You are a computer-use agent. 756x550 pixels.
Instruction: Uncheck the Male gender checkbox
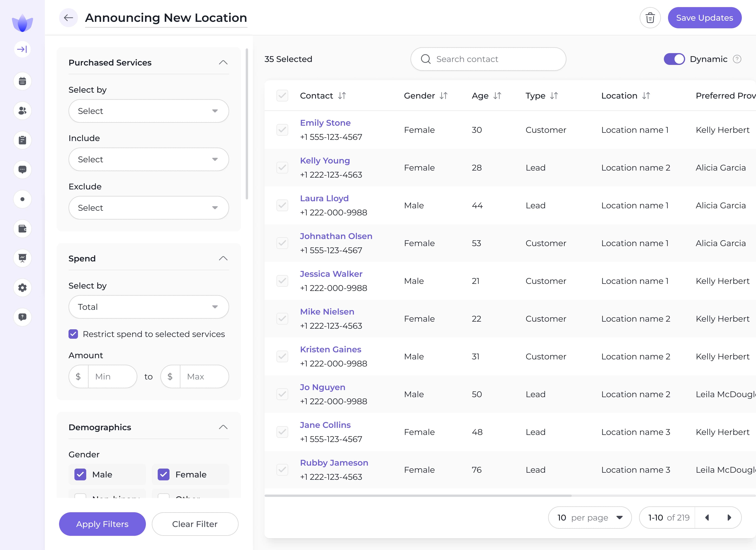(x=80, y=474)
